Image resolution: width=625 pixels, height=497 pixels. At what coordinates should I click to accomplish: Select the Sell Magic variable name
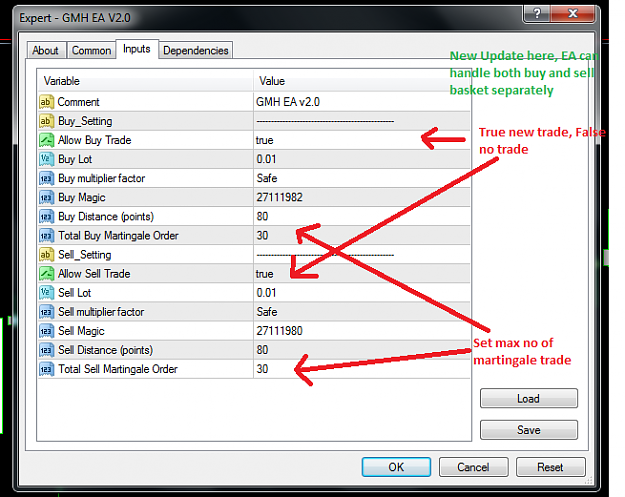(81, 331)
